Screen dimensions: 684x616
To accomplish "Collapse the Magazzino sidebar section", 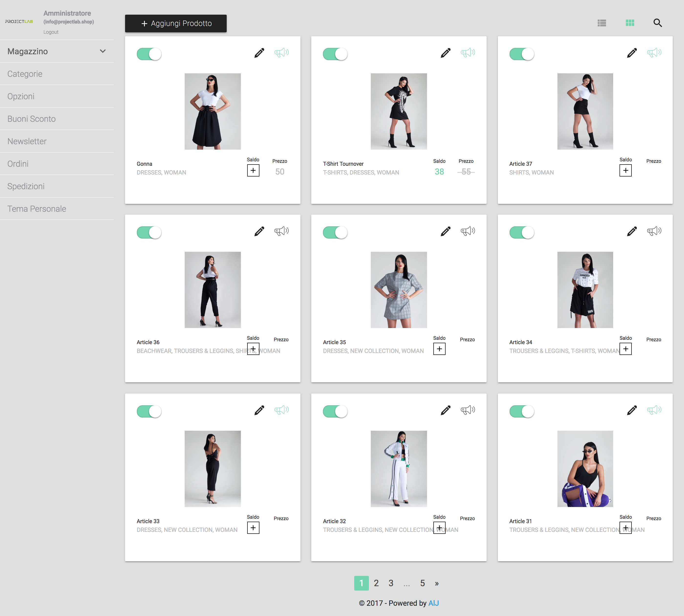I will pyautogui.click(x=103, y=51).
